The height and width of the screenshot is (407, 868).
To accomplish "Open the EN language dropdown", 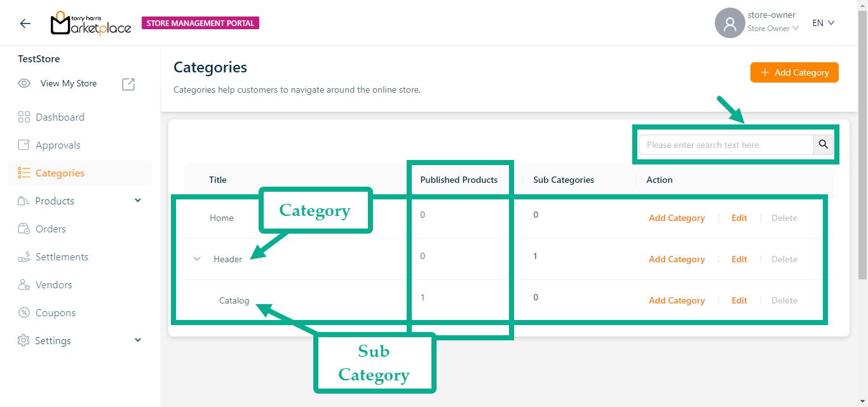I will [x=823, y=23].
